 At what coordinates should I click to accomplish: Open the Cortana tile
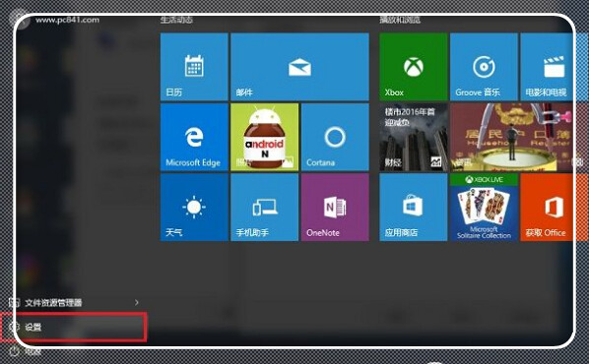(335, 137)
